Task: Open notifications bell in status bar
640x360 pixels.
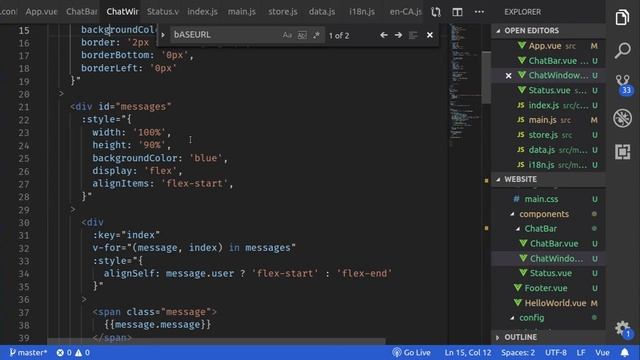Action: (x=625, y=353)
